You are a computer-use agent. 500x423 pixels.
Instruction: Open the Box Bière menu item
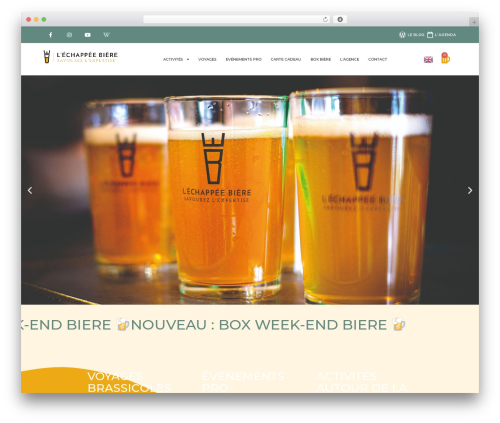coord(321,59)
